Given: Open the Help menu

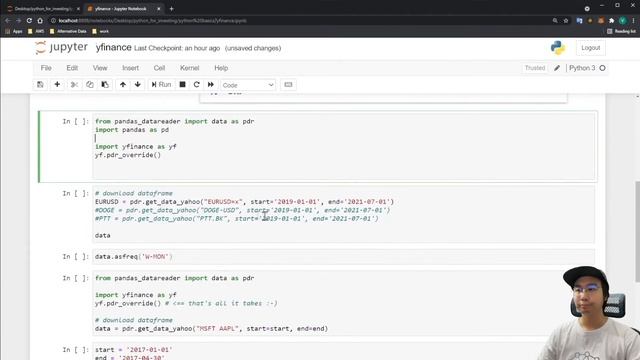Looking at the screenshot, I should [x=221, y=68].
